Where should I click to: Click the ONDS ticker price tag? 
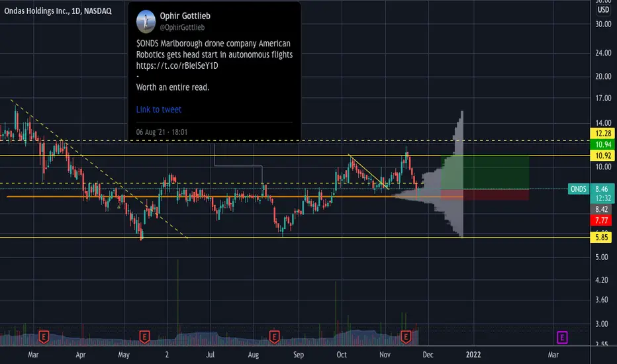[x=579, y=189]
